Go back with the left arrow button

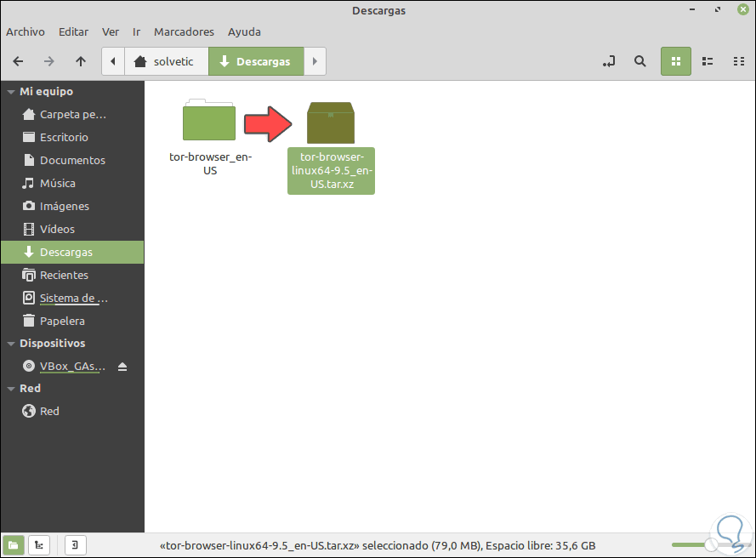[18, 61]
